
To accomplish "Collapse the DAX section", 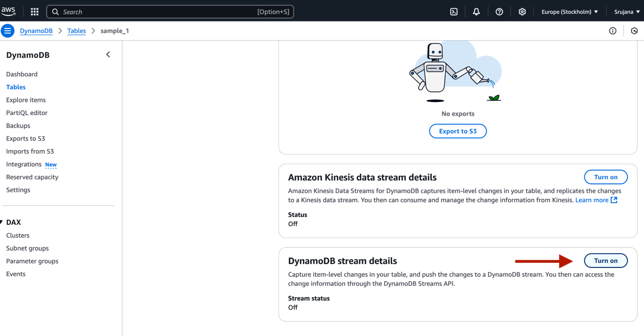I will click(2, 222).
